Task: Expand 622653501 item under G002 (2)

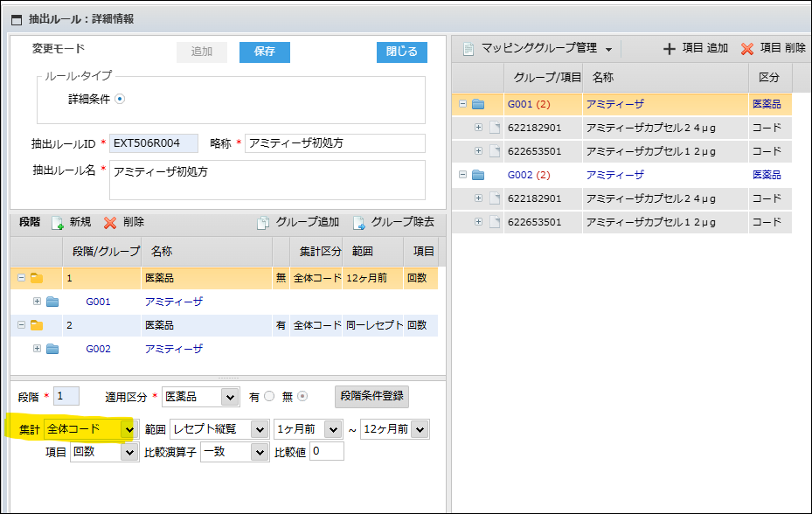Action: click(478, 222)
